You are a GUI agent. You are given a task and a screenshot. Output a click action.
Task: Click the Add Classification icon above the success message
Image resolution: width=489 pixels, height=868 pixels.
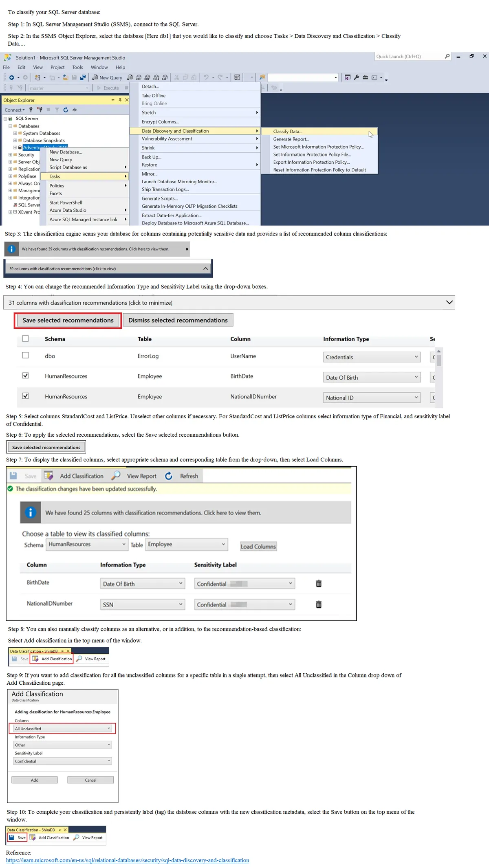tap(49, 476)
